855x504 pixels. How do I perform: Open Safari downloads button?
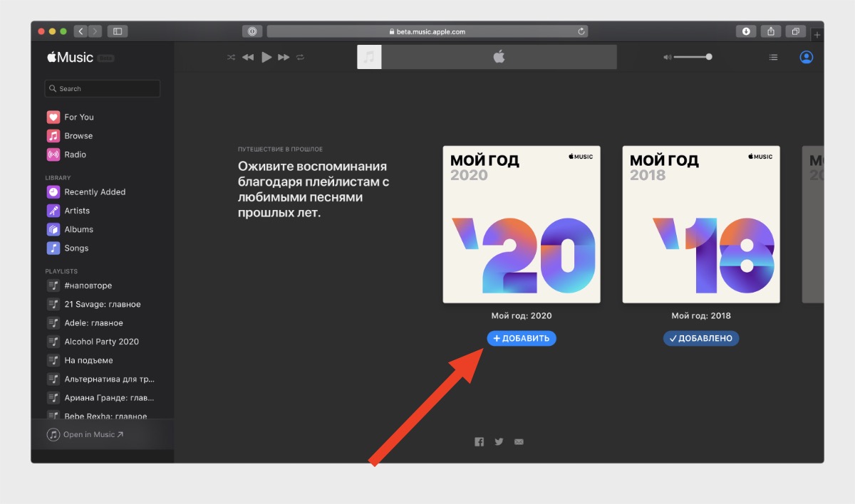(746, 31)
